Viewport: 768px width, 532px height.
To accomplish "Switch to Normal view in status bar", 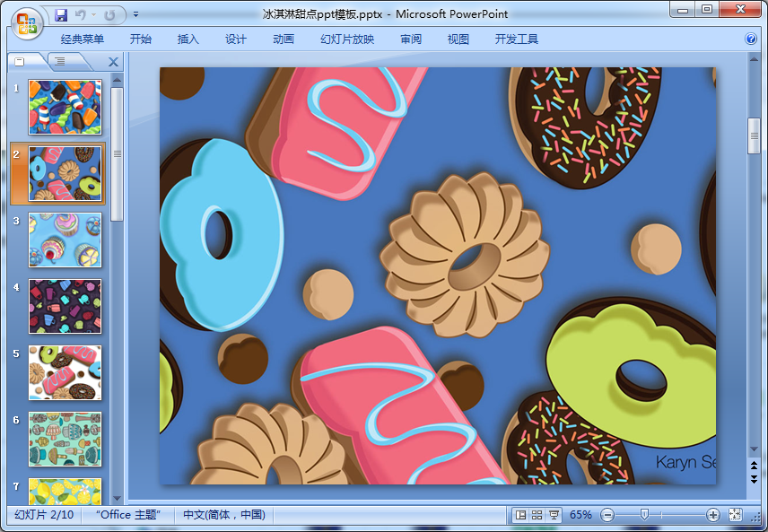I will point(520,515).
